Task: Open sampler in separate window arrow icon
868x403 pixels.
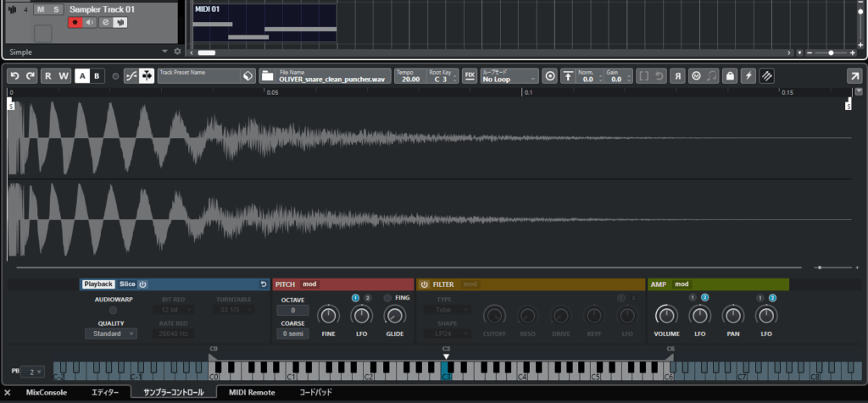Action: coord(854,75)
